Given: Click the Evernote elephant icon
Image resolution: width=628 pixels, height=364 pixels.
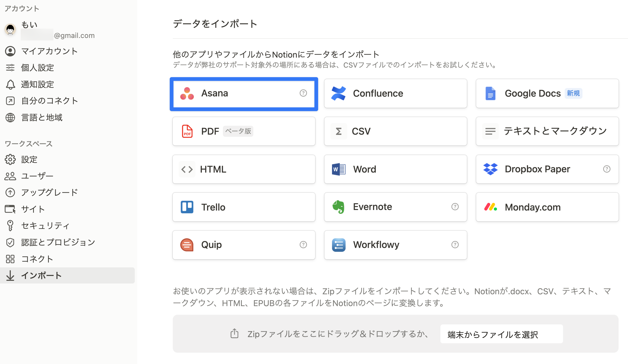Looking at the screenshot, I should point(339,207).
